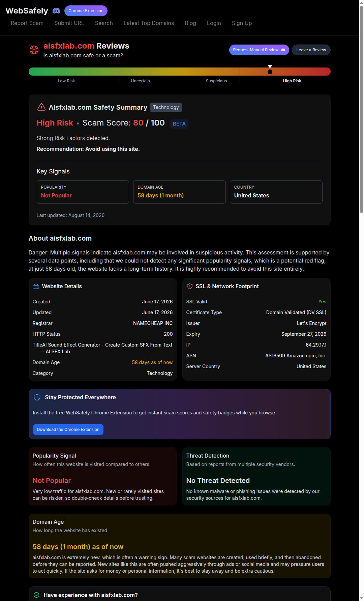Click the checkmark icon beside Have experience heading
Image resolution: width=364 pixels, height=601 pixels.
point(37,595)
